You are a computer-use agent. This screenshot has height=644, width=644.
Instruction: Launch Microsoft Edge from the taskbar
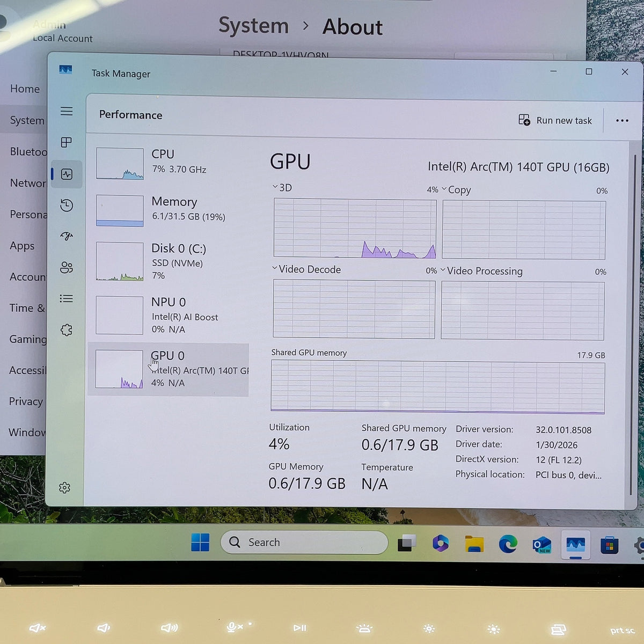[x=508, y=545]
